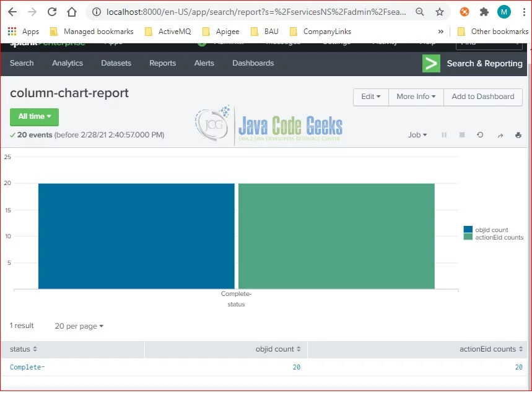Click the 1 result text
532x393 pixels.
22,326
